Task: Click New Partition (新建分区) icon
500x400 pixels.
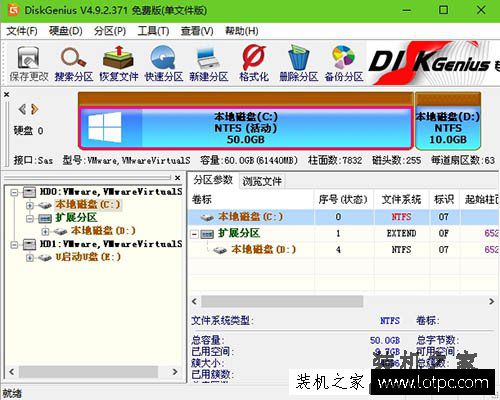Action: coord(209,63)
